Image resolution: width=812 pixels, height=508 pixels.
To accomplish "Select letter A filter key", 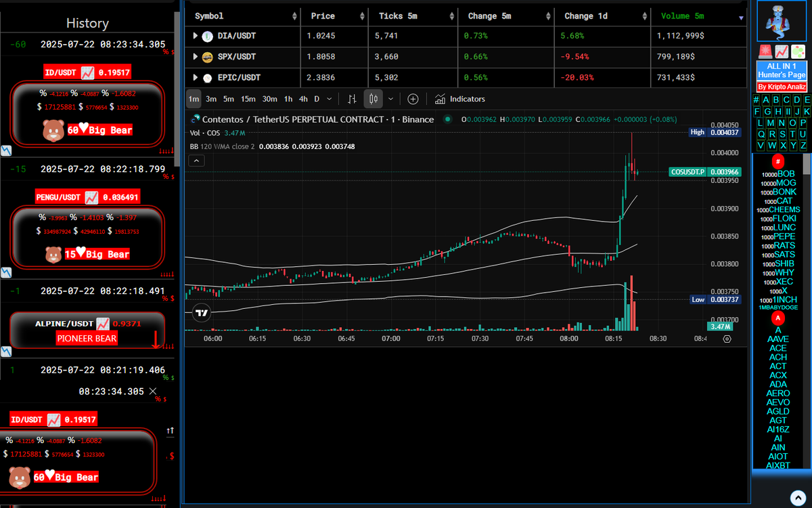I will click(766, 100).
